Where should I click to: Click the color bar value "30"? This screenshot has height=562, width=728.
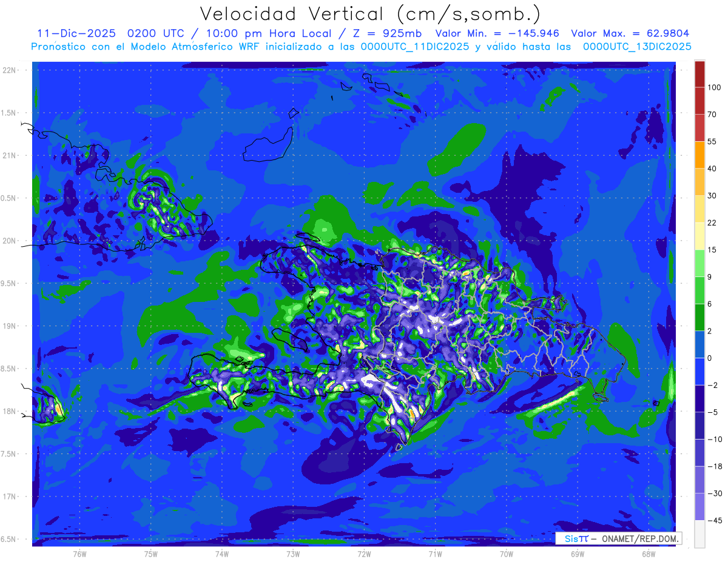(x=712, y=196)
